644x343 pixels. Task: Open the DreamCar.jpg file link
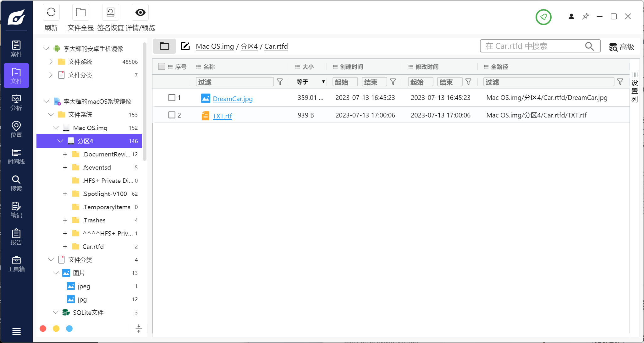[x=233, y=99]
